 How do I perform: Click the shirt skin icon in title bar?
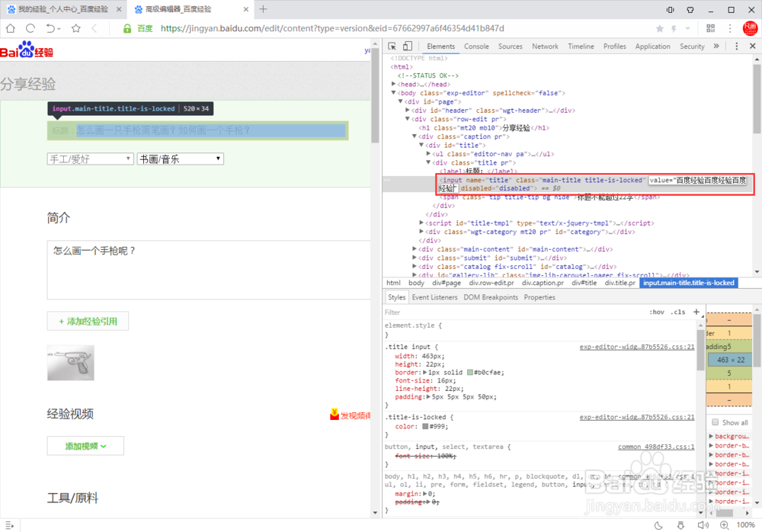point(690,10)
